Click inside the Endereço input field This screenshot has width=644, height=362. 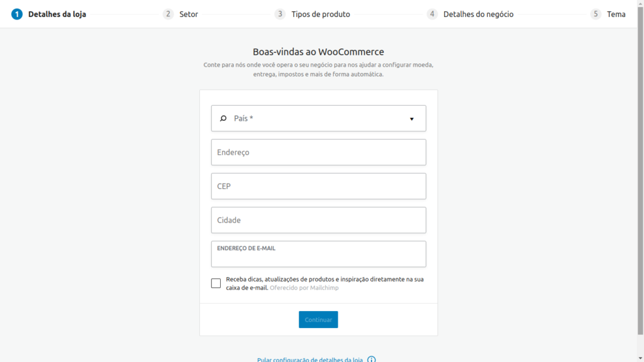318,152
